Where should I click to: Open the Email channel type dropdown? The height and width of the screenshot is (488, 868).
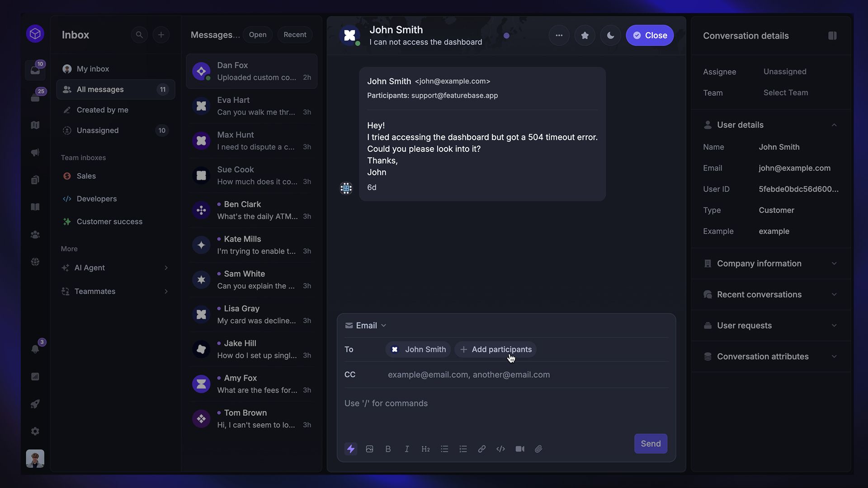[x=365, y=325]
